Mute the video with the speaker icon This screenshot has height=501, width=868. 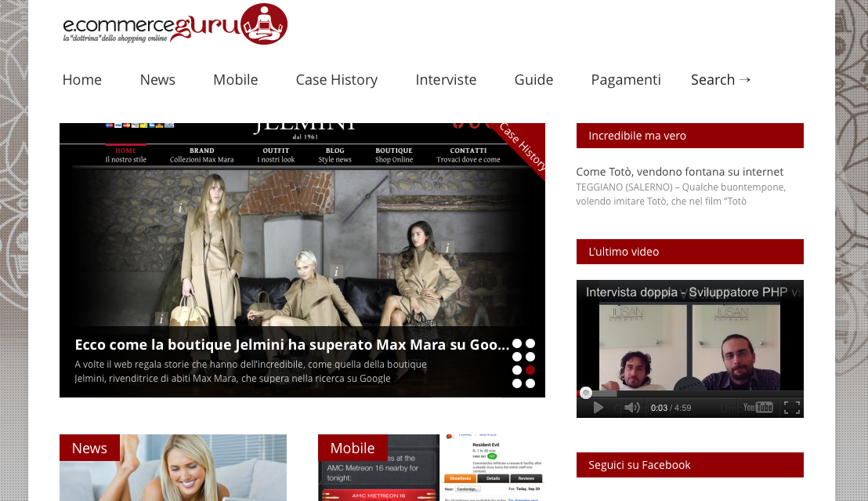tap(631, 408)
